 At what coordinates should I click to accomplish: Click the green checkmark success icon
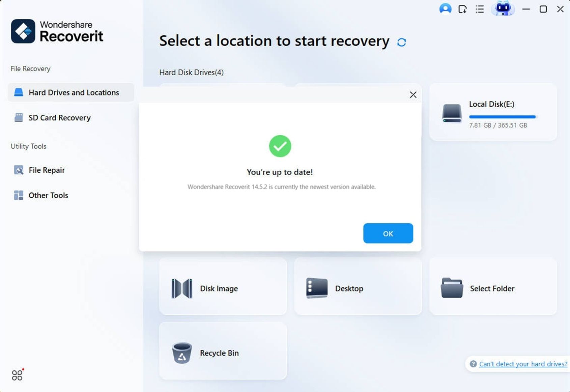280,146
